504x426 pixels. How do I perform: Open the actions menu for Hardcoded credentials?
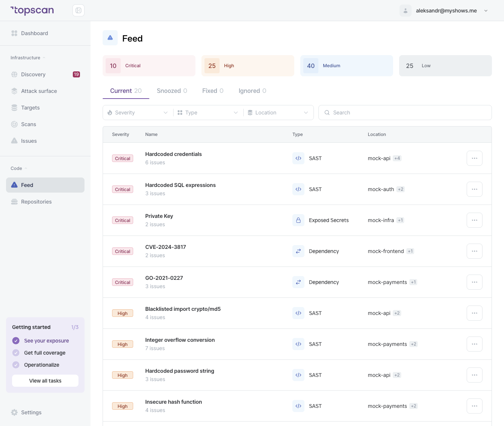click(475, 158)
